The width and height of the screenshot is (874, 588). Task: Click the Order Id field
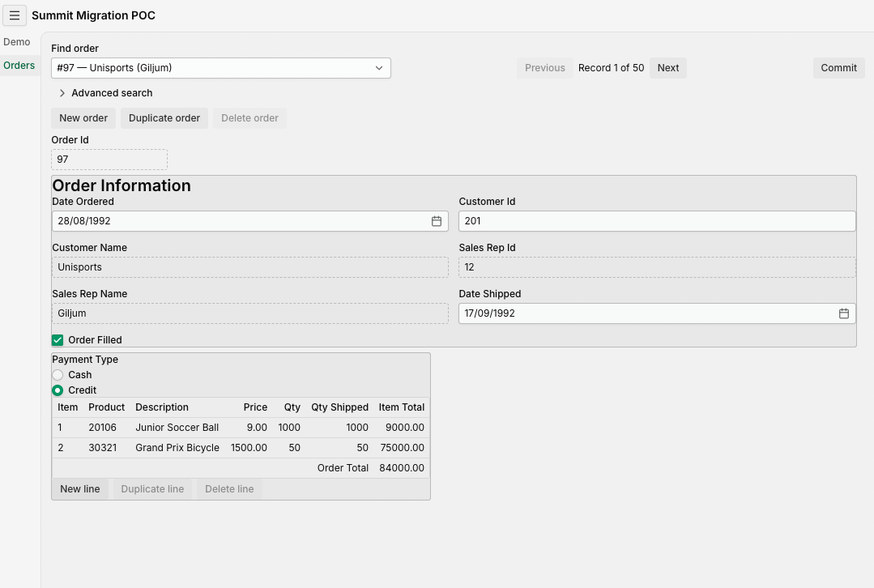pyautogui.click(x=109, y=160)
